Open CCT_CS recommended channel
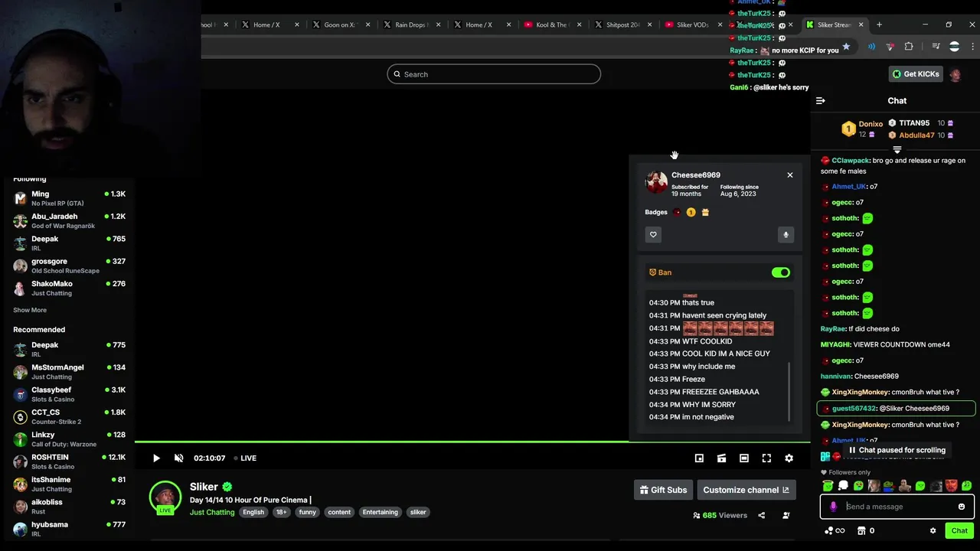This screenshot has width=980, height=551. 69,416
